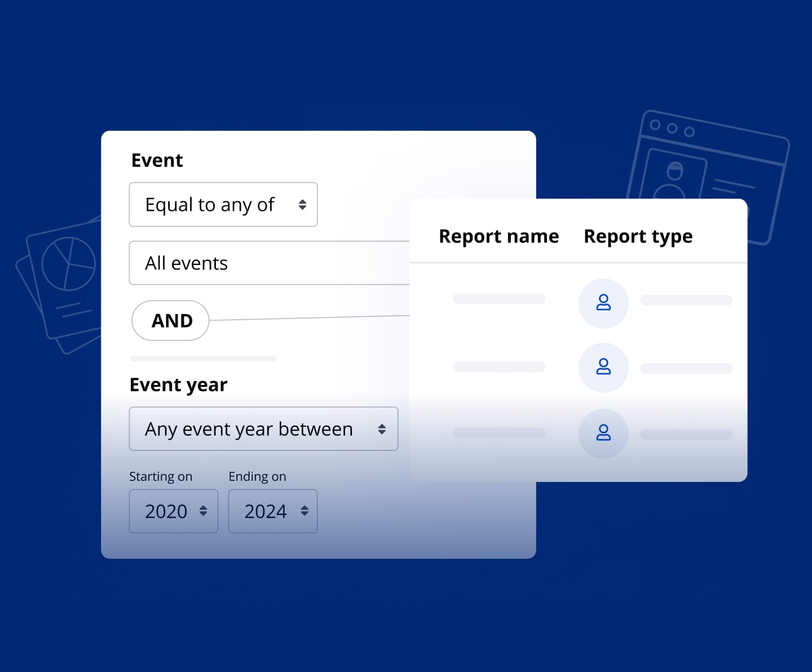Click the three dots in browser window illustration
Image resolution: width=812 pixels, height=672 pixels.
coord(672,128)
